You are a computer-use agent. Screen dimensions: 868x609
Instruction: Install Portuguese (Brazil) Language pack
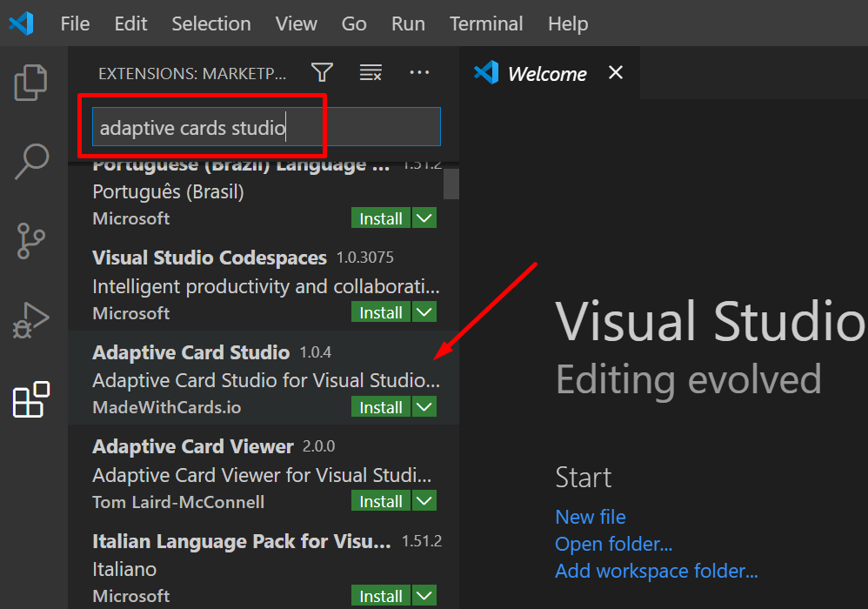(381, 218)
